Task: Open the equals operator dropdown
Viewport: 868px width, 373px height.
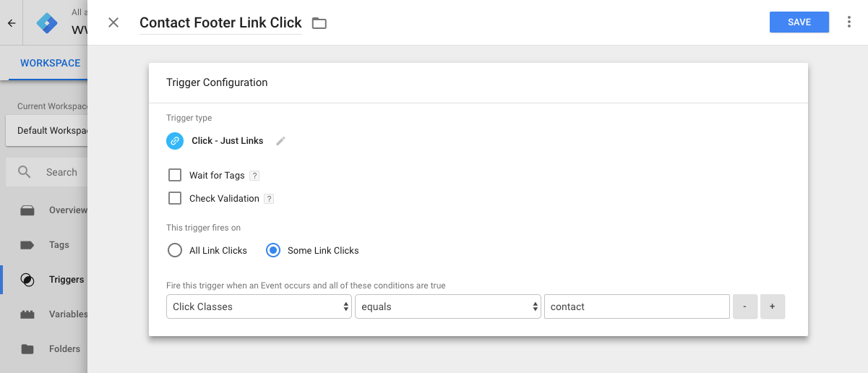Action: point(448,306)
